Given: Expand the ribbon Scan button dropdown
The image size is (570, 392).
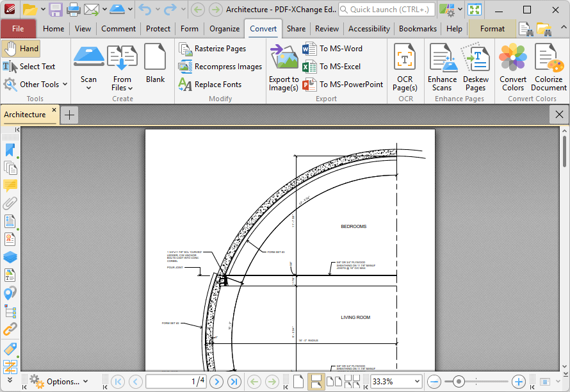Looking at the screenshot, I should (88, 88).
